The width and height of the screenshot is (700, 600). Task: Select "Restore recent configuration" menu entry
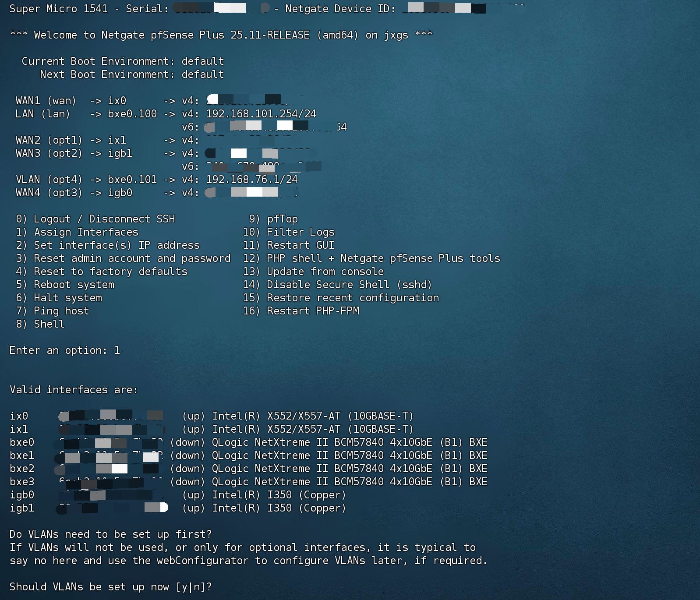coord(353,298)
